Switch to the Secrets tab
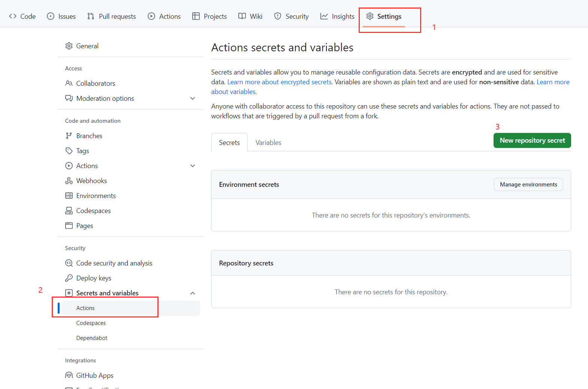 tap(229, 143)
